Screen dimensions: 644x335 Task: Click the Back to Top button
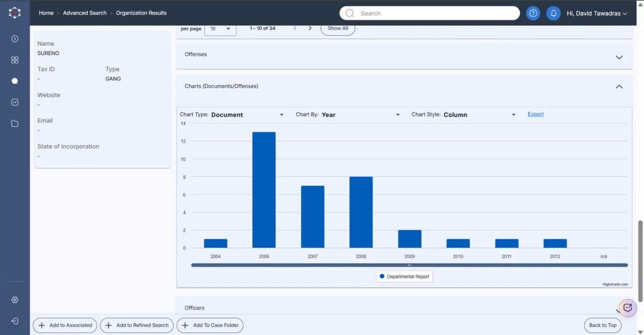603,325
